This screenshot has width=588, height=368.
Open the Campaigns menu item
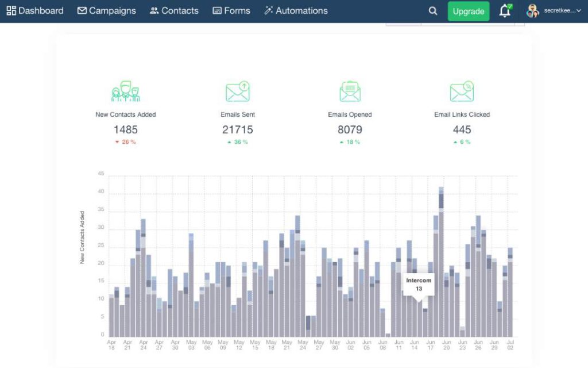(106, 10)
